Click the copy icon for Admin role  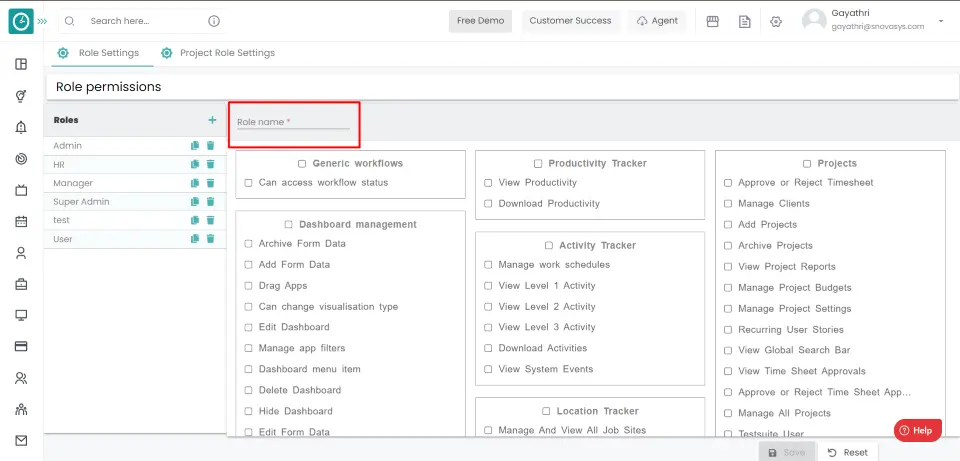195,146
